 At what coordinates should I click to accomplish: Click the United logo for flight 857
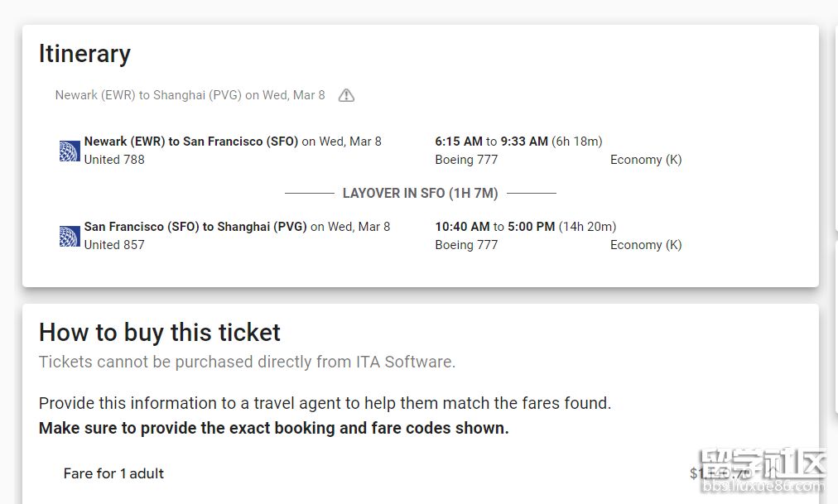click(x=70, y=236)
